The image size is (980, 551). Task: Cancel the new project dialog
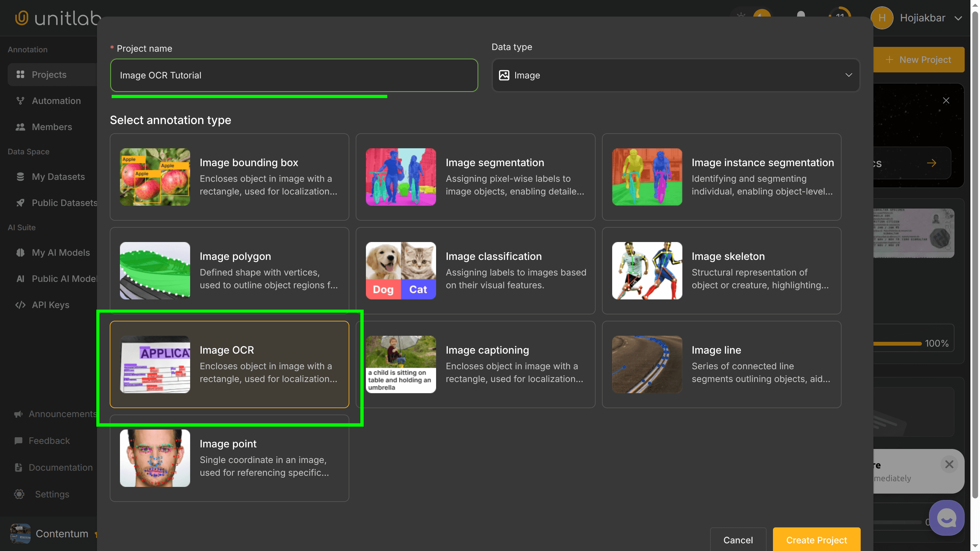pos(737,540)
